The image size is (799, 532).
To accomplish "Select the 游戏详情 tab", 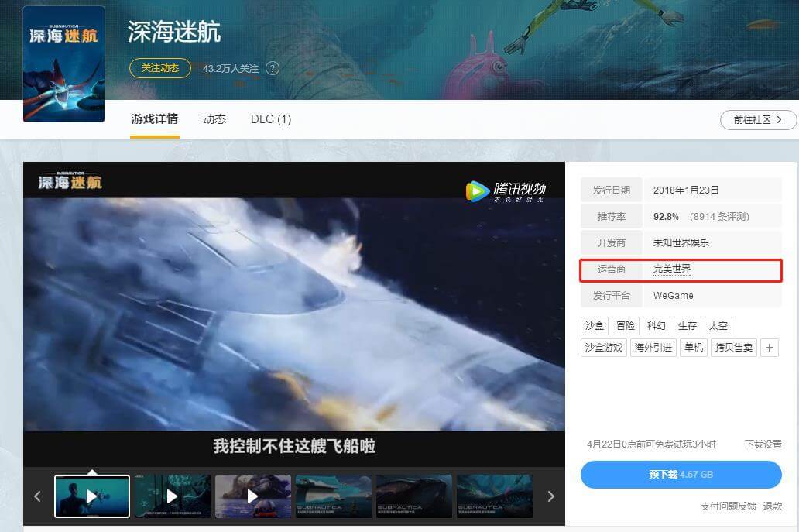I will click(x=155, y=119).
